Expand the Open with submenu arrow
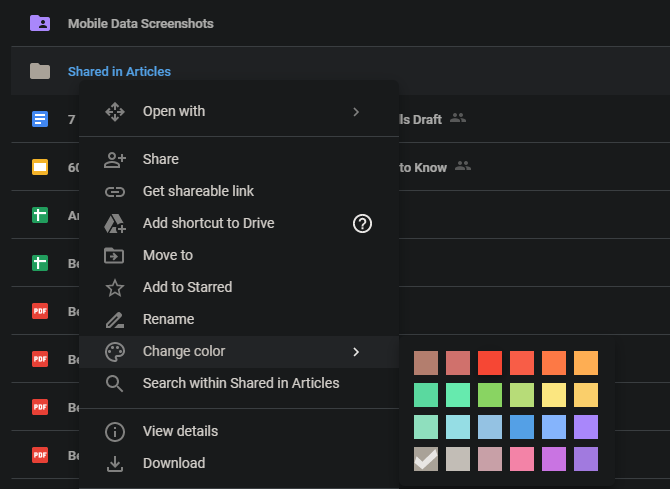 click(356, 111)
